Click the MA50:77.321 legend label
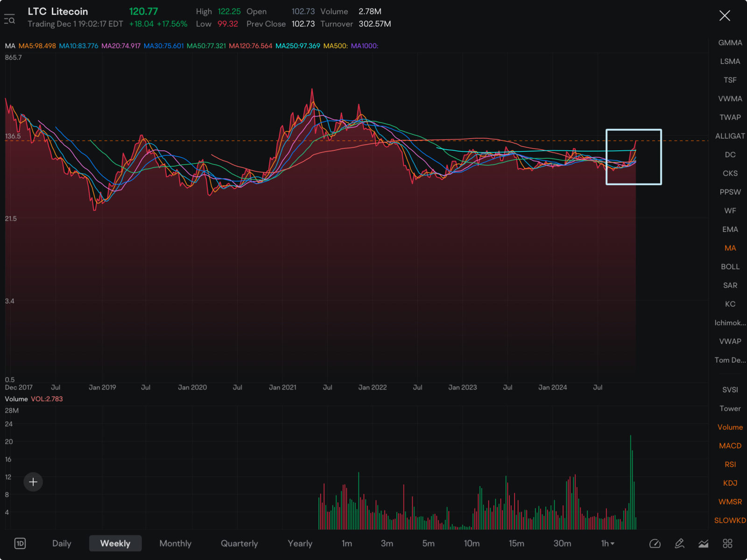The height and width of the screenshot is (560, 747). tap(206, 46)
